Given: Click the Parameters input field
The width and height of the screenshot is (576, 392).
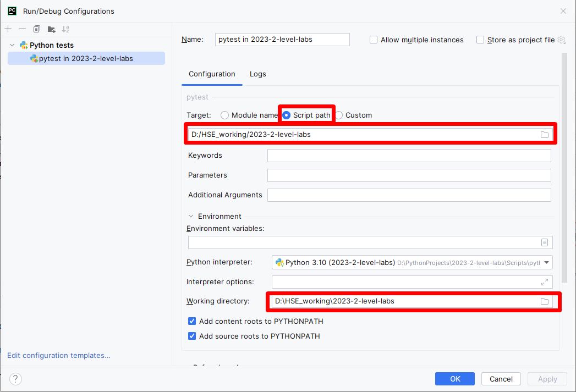Looking at the screenshot, I should coord(409,175).
